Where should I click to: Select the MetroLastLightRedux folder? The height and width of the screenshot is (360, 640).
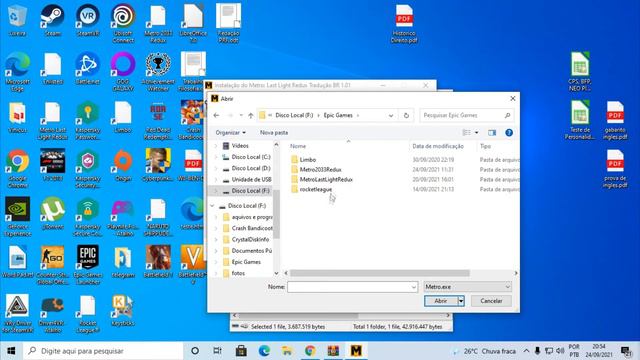[326, 180]
